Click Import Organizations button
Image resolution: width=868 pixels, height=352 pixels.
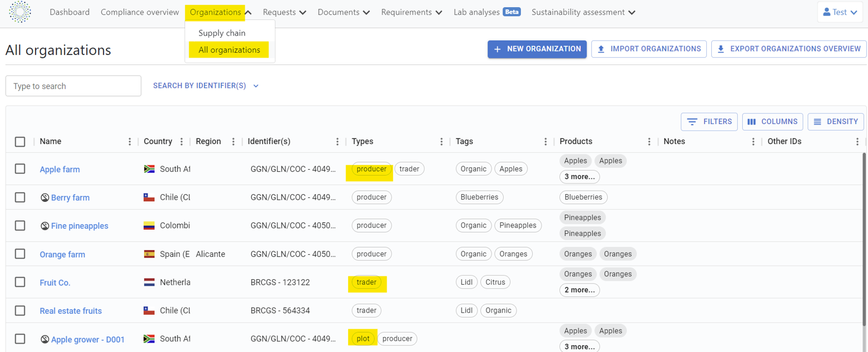(x=649, y=49)
